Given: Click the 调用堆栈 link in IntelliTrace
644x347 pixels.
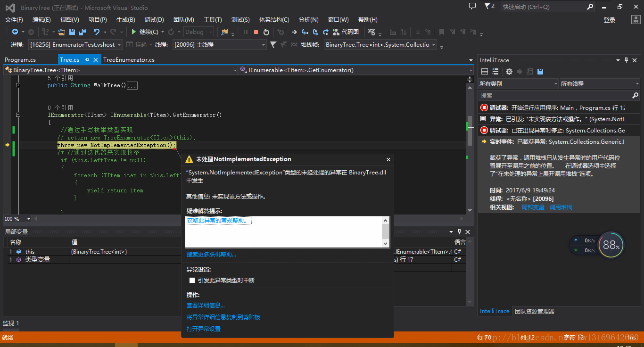Looking at the screenshot, I should point(561,207).
